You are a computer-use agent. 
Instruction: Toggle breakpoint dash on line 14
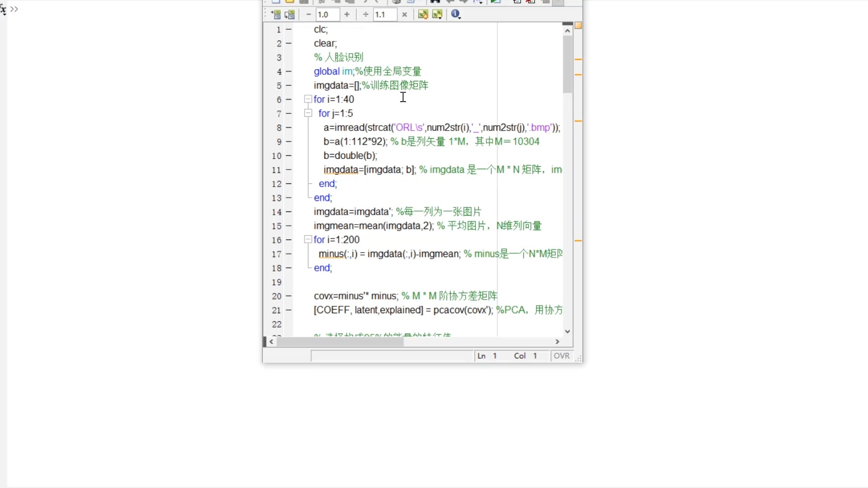click(x=288, y=211)
